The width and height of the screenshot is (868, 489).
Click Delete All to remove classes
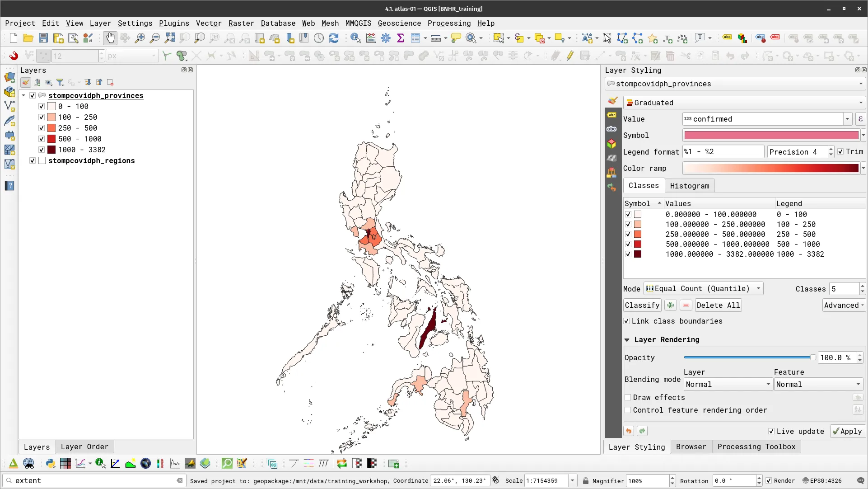click(x=718, y=305)
